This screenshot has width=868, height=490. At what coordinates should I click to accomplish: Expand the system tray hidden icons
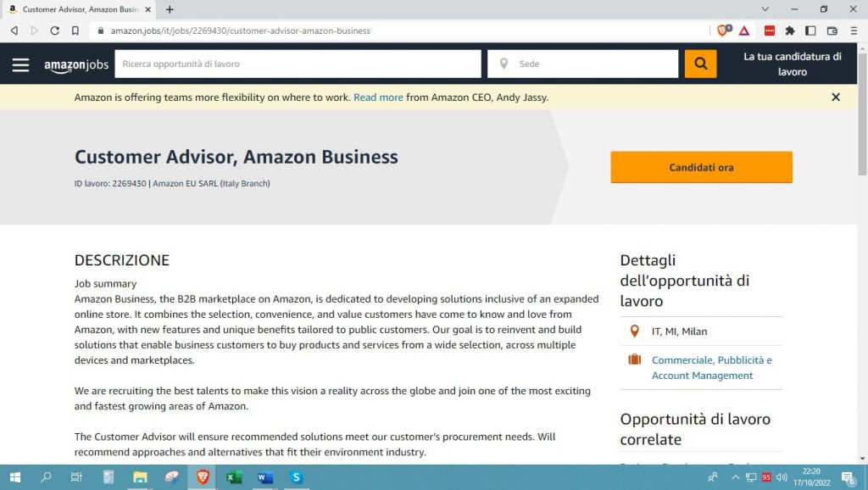coord(735,477)
